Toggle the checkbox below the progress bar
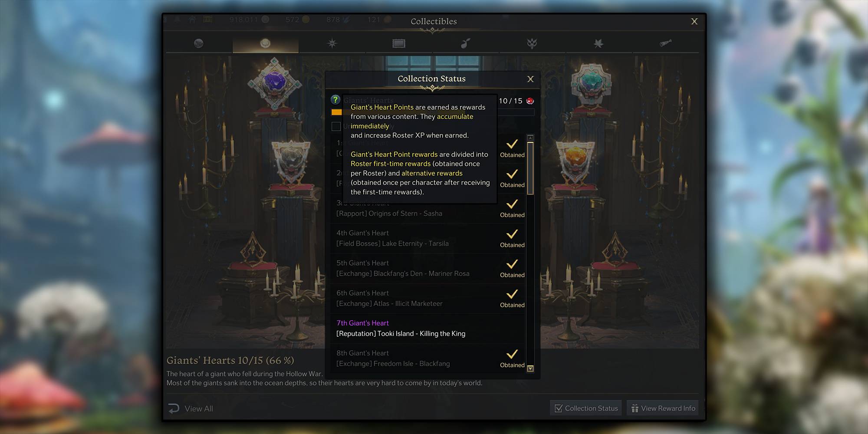This screenshot has width=868, height=434. click(x=336, y=126)
